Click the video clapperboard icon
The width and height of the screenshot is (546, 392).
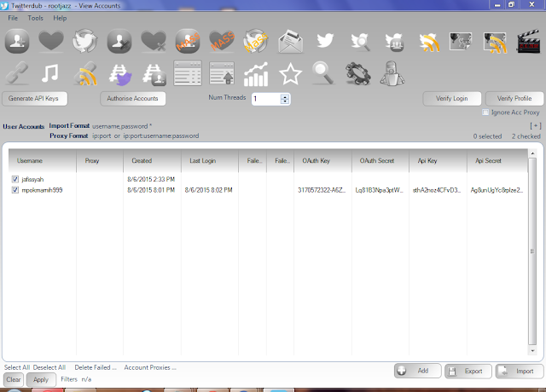[x=529, y=42]
